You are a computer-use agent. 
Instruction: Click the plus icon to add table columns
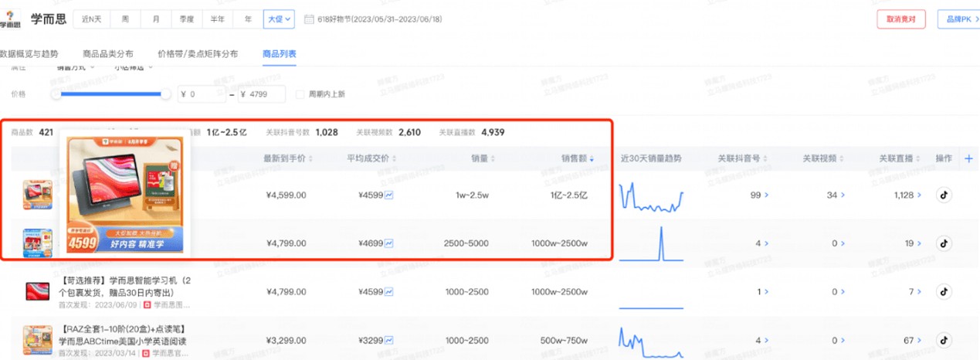[969, 158]
